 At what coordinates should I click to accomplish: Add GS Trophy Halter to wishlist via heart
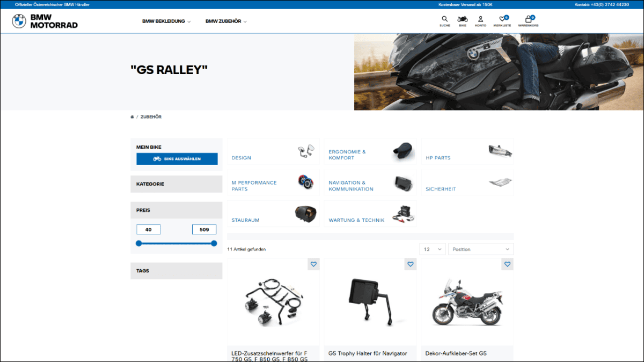click(x=411, y=264)
